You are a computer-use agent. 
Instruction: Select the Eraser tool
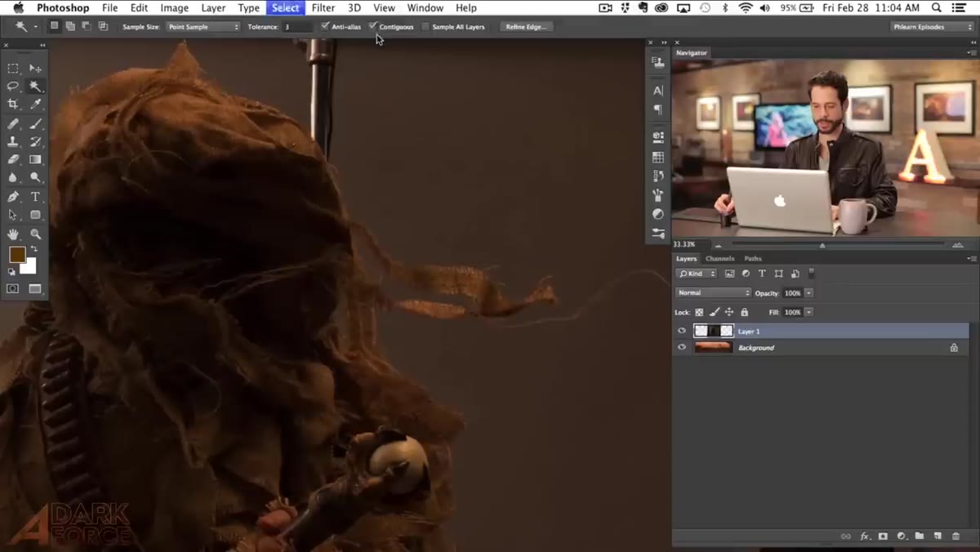13,160
